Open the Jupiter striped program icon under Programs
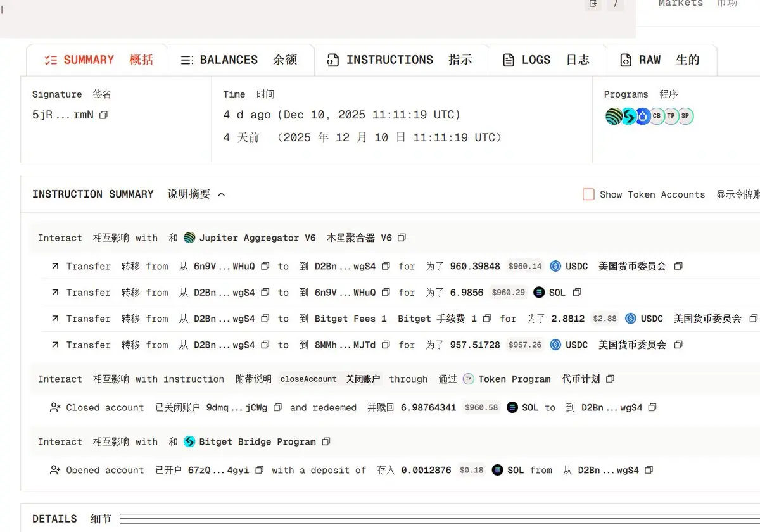The width and height of the screenshot is (760, 532). tap(614, 116)
